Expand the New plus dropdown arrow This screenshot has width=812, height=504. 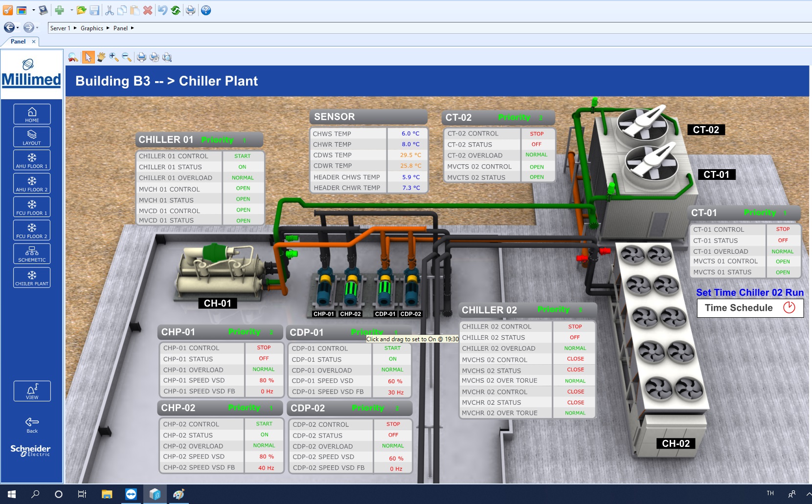(x=71, y=10)
